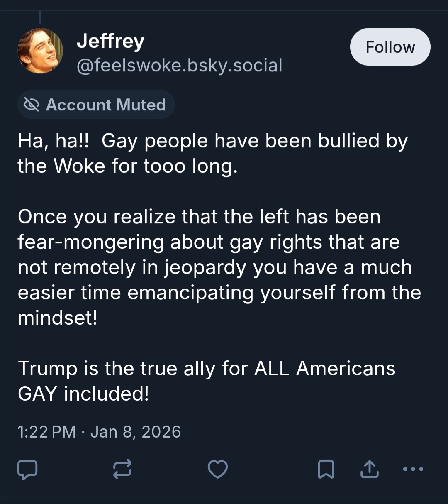448x504 pixels.
Task: Reply to Jeffrey's post
Action: click(x=27, y=469)
